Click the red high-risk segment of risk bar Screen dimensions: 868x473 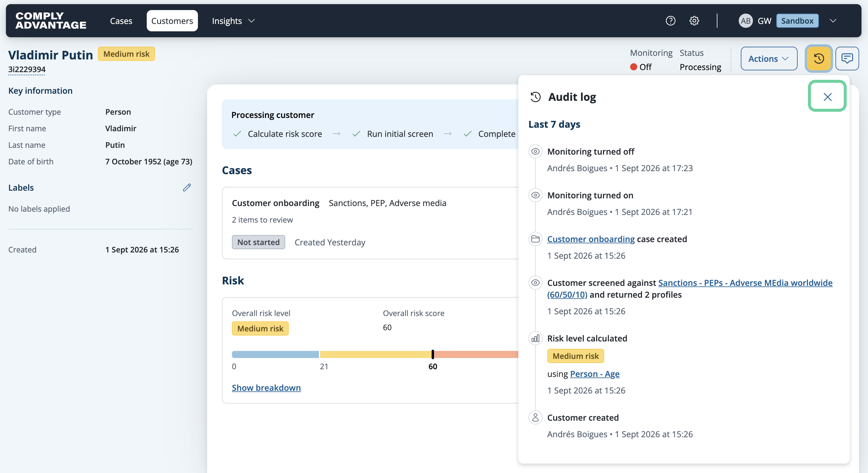click(476, 354)
